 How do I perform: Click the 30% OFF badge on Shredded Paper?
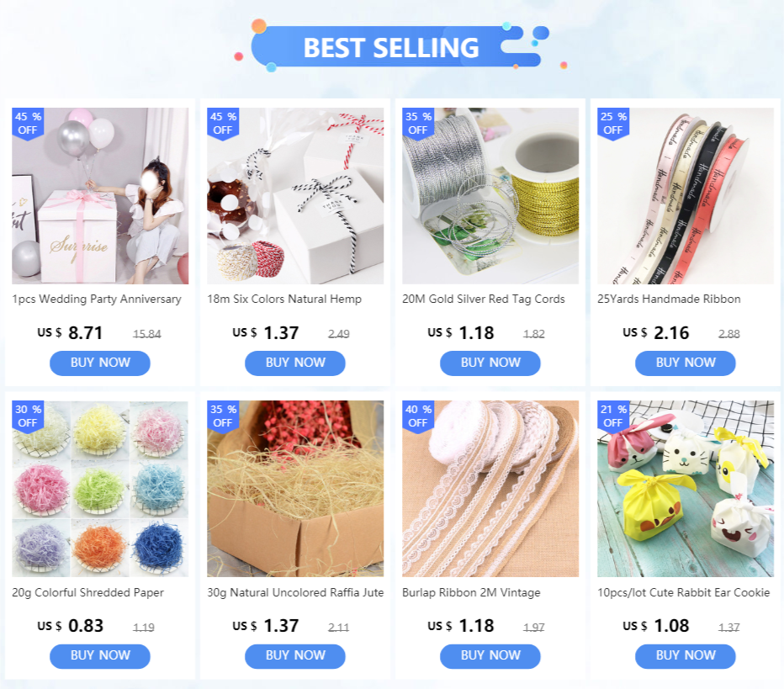coord(28,416)
